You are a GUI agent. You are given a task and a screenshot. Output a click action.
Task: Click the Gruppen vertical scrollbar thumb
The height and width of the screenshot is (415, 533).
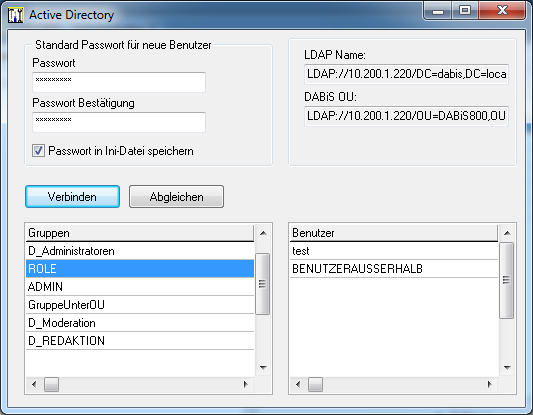coord(262,284)
